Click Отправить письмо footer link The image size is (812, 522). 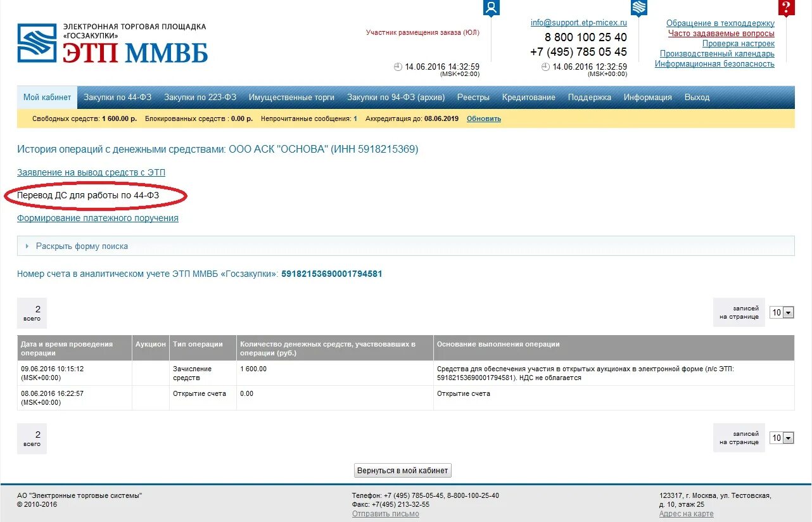click(x=386, y=514)
